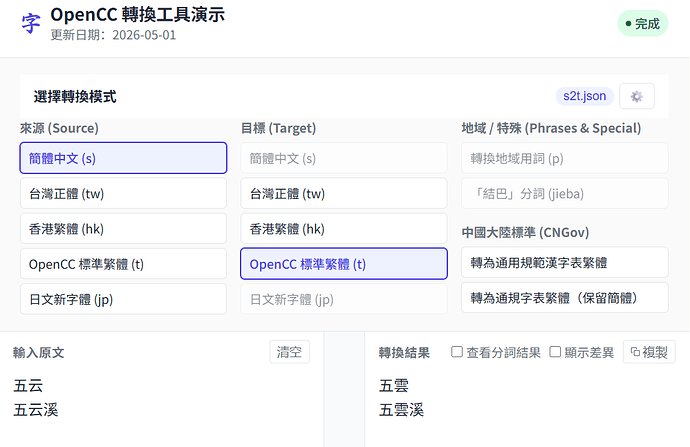
Task: Click the copy icon in 複製 button
Action: click(x=635, y=352)
